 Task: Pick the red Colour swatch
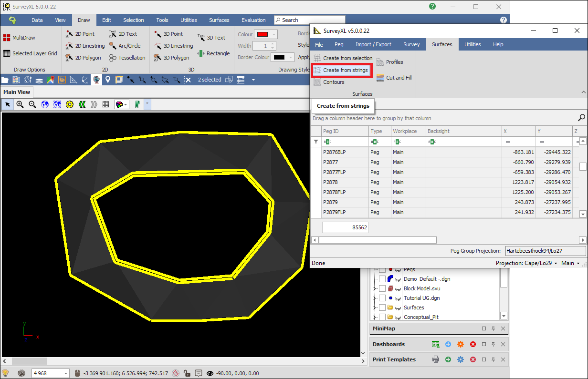click(262, 34)
